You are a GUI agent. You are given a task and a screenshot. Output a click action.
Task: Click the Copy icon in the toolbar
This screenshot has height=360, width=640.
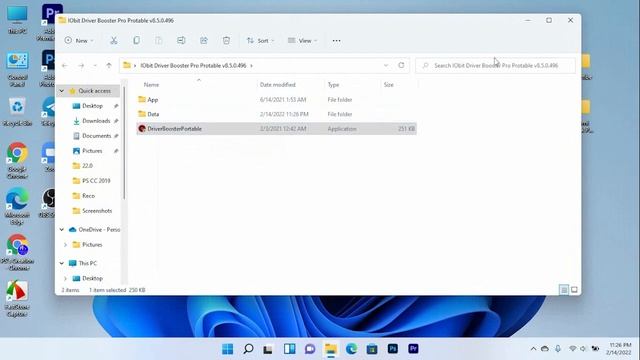(x=136, y=40)
